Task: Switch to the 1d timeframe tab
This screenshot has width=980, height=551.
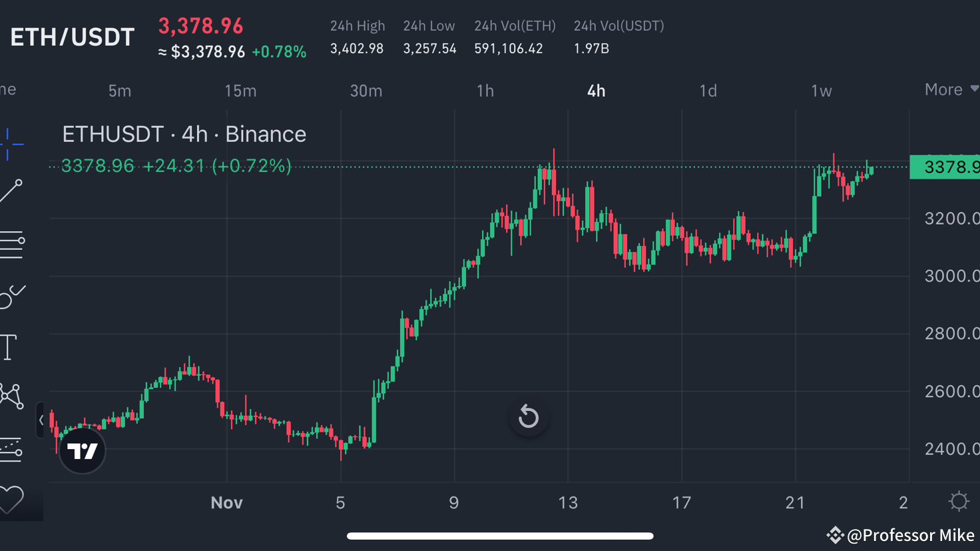Action: [708, 91]
